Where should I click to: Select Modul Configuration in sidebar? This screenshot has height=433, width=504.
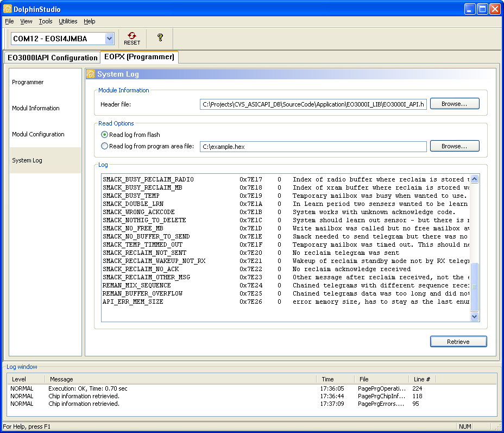[x=38, y=134]
